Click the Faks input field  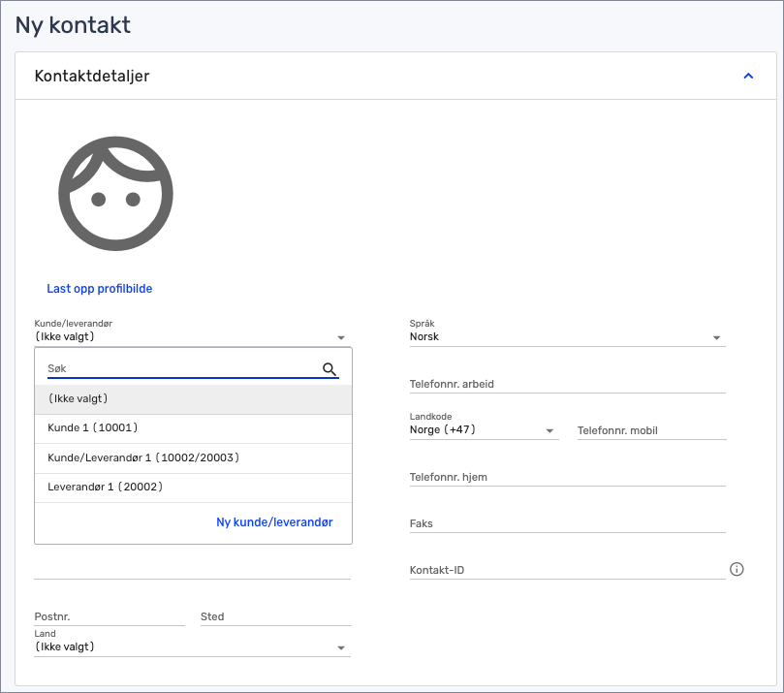coord(568,523)
